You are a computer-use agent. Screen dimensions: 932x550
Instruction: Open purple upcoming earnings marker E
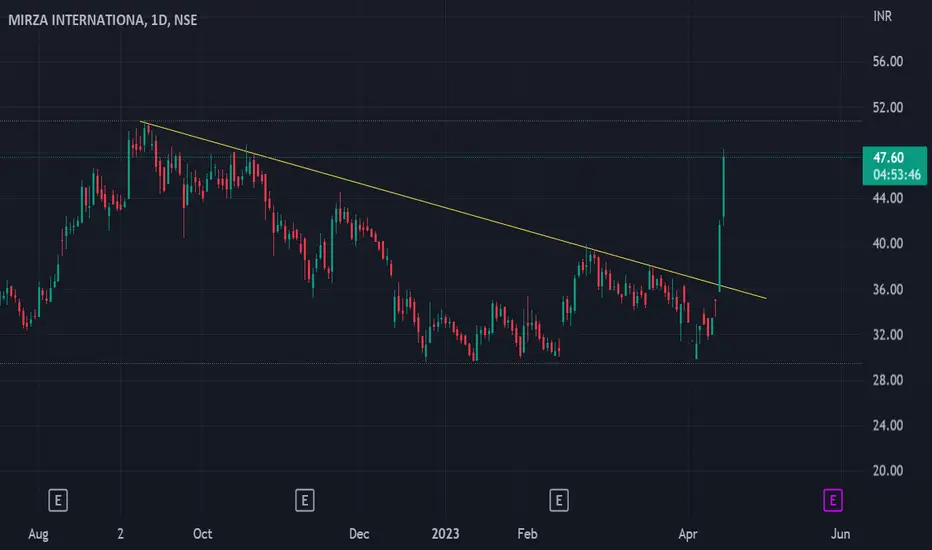[833, 501]
